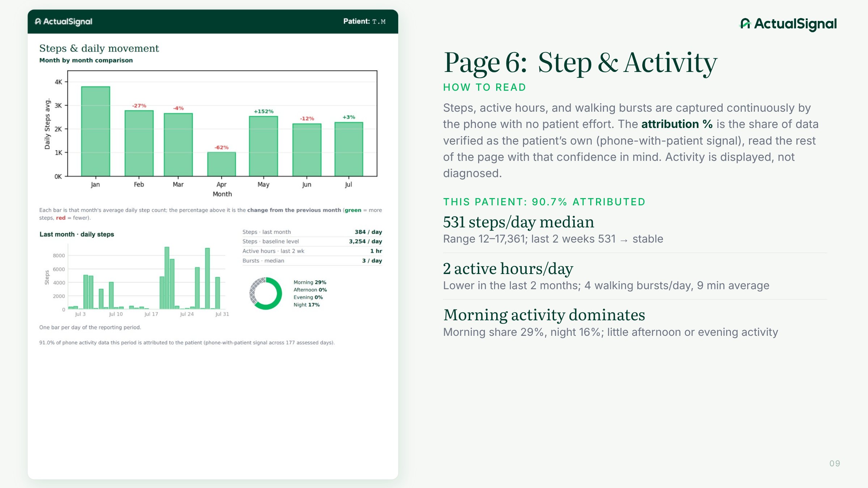The image size is (868, 488).
Task: Click "THIS PATIENT: 90.7% ATTRIBUTED" heading
Action: coord(544,202)
